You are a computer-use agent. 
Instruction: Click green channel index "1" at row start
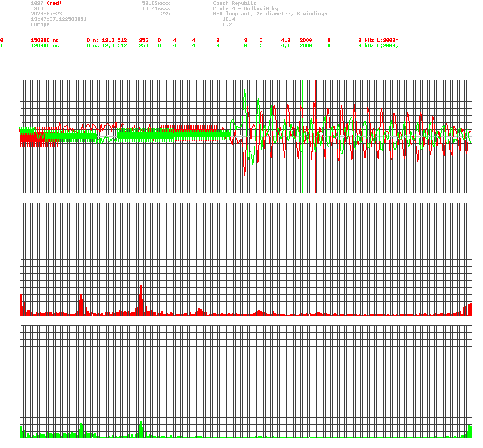(2, 45)
